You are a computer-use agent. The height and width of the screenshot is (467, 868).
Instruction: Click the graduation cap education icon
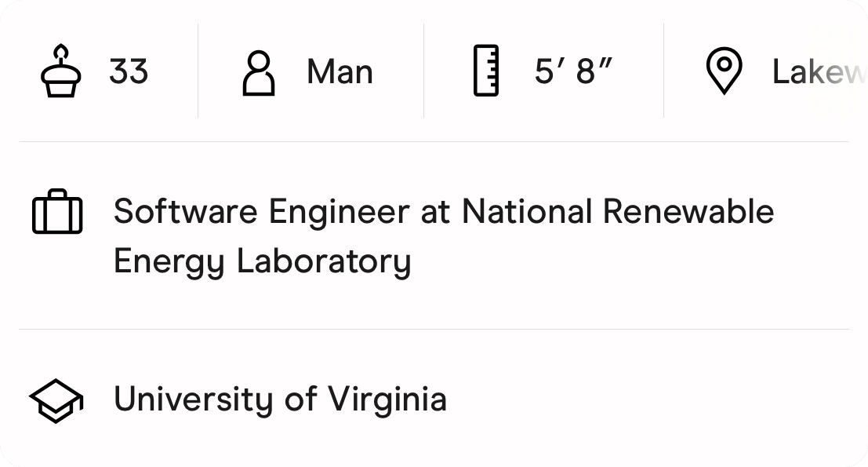[x=56, y=400]
